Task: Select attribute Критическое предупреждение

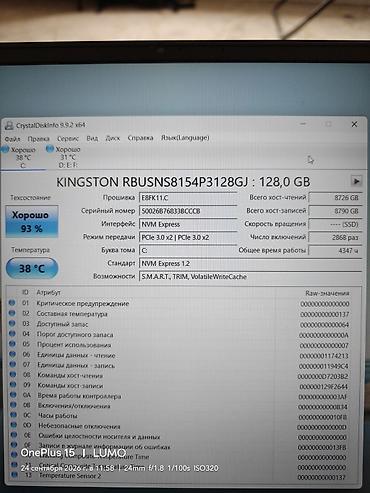Action: [x=83, y=304]
